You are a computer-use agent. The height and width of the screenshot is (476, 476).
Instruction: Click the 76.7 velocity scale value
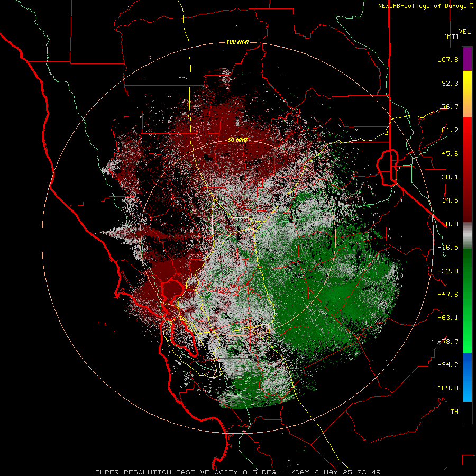coord(450,106)
